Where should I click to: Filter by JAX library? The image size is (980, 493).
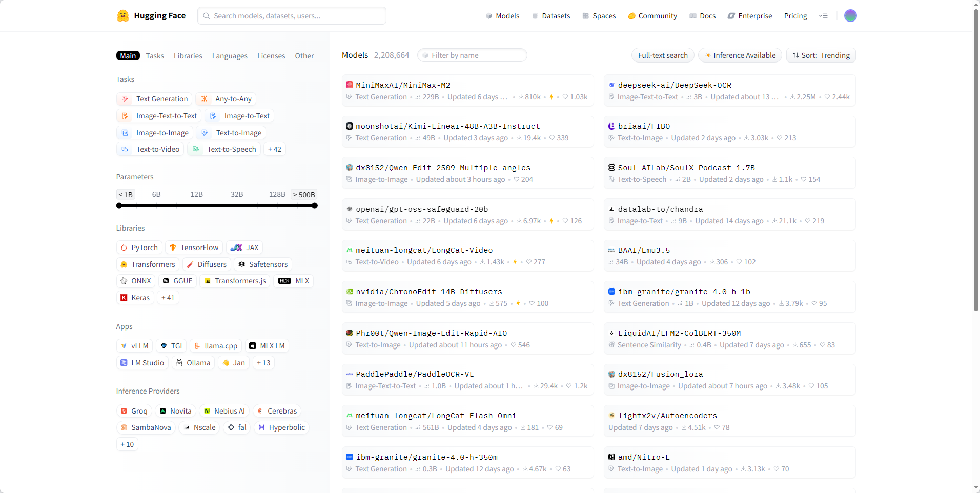click(x=244, y=248)
